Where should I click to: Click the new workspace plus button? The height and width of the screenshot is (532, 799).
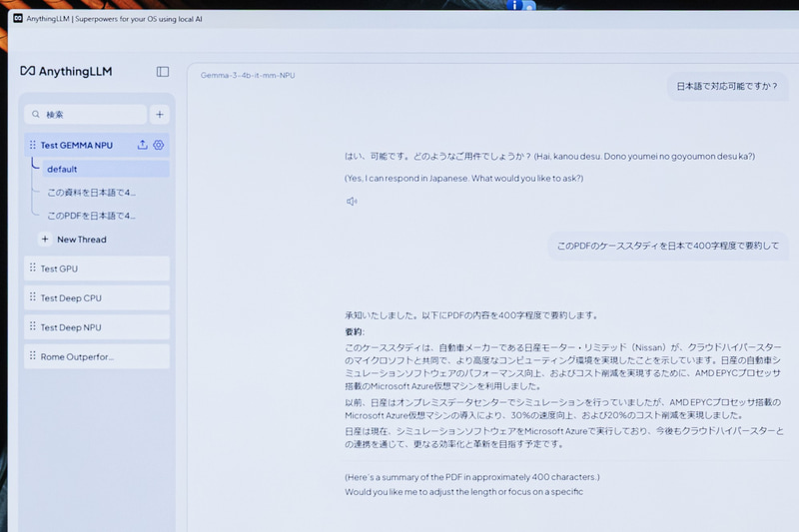160,115
